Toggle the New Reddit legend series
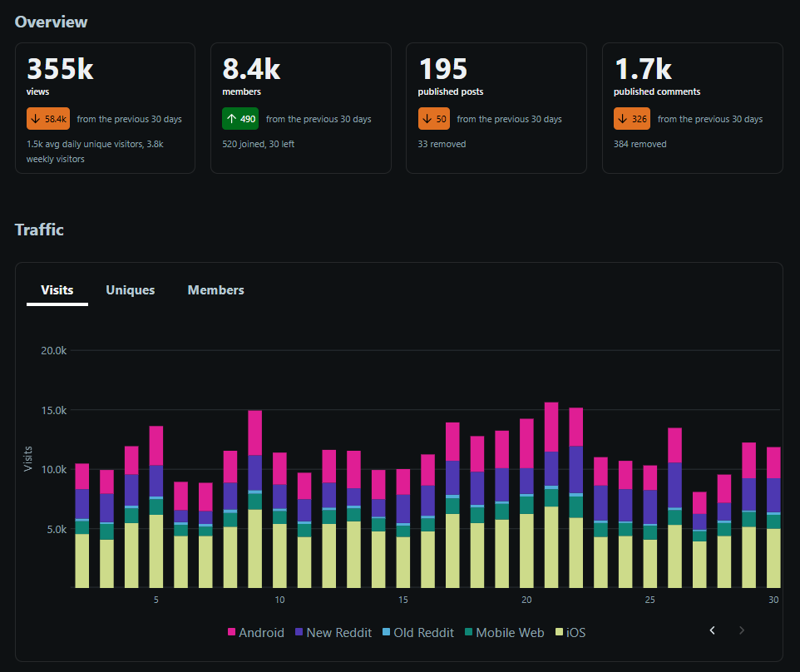The width and height of the screenshot is (800, 672). point(333,633)
